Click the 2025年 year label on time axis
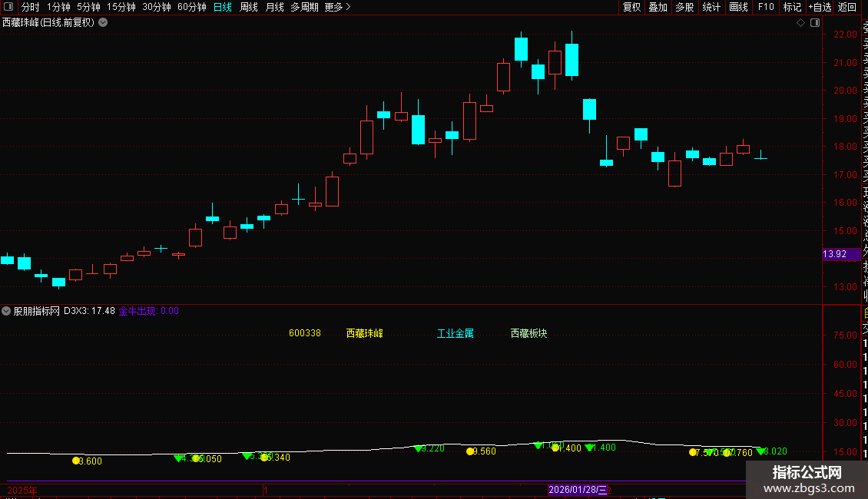Screen dimensions: 868x499 22,490
